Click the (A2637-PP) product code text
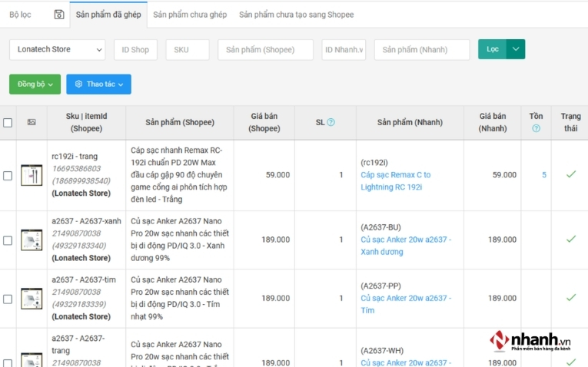The height and width of the screenshot is (367, 588). click(380, 286)
